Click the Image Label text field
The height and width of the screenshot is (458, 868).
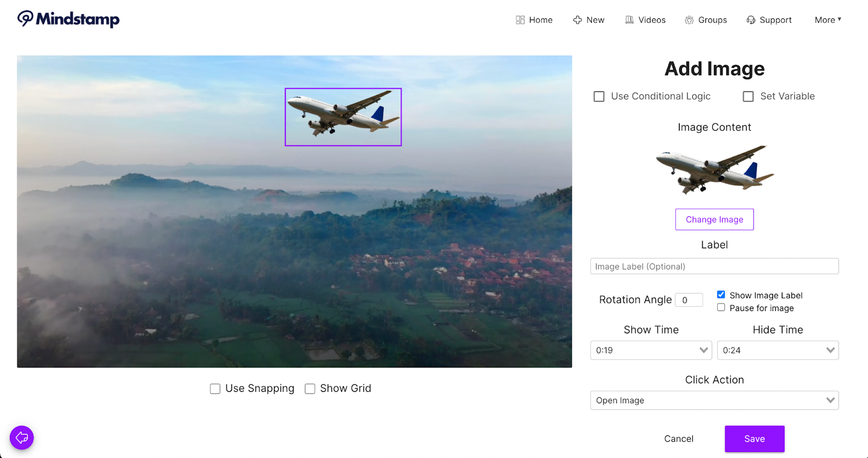click(x=714, y=266)
